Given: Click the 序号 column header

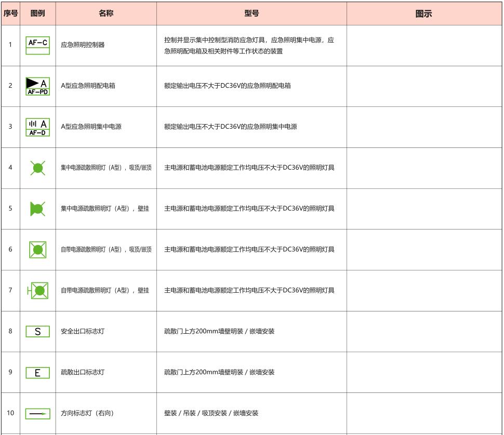Looking at the screenshot, I should [10, 13].
